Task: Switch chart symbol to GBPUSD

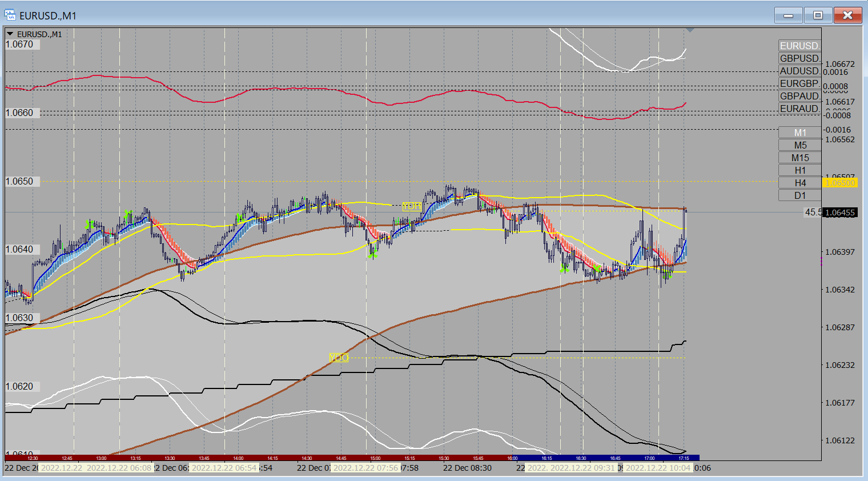Action: click(x=799, y=58)
